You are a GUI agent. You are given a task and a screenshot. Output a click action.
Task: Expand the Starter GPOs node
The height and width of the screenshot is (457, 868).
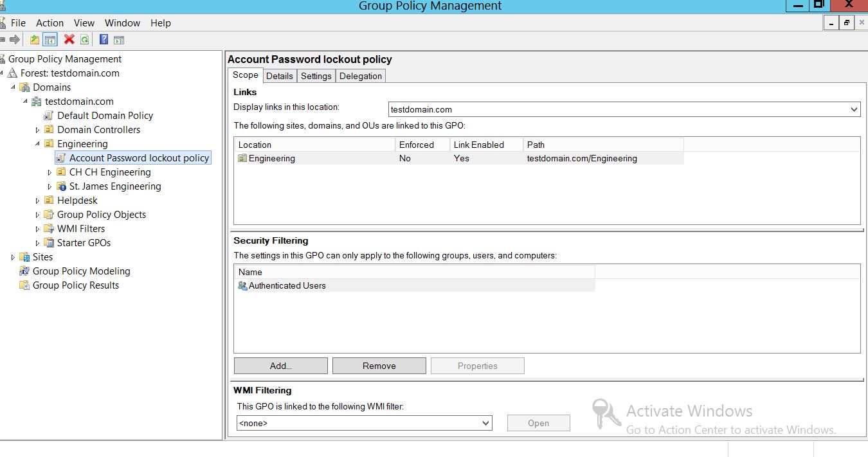37,243
